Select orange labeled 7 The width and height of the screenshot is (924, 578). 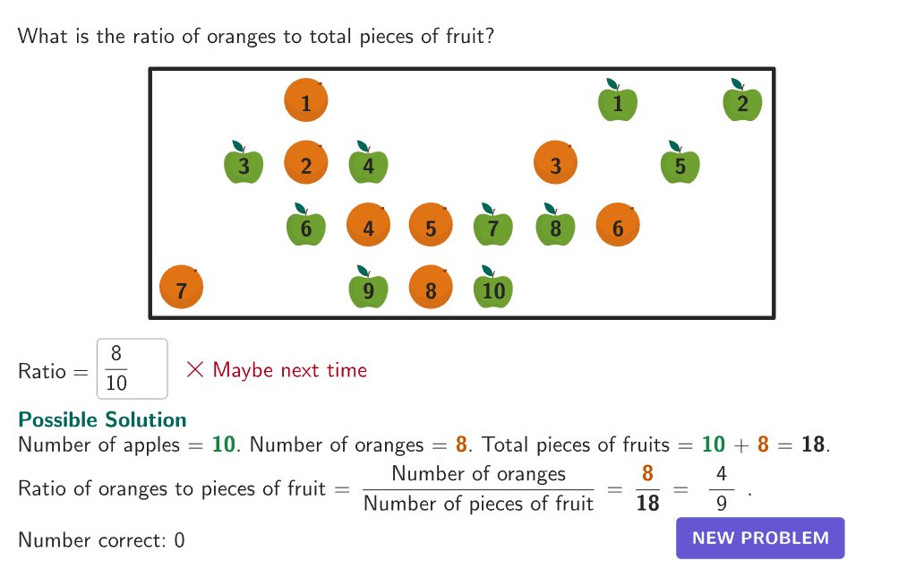[181, 288]
